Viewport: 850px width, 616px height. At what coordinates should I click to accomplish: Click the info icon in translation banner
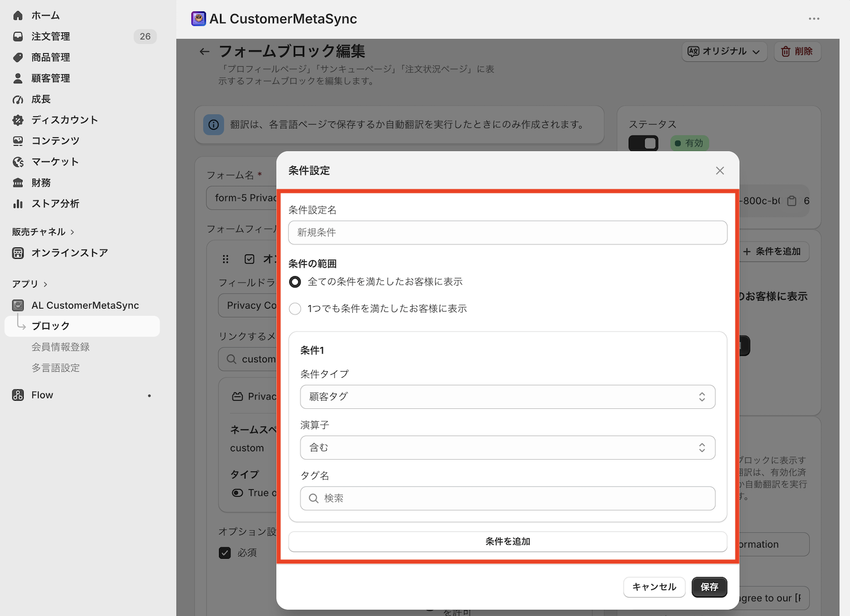pyautogui.click(x=214, y=124)
